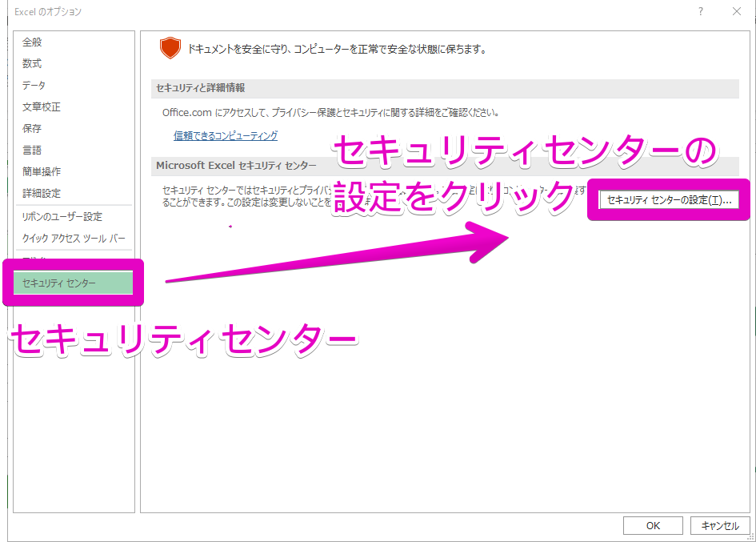Confirm the dialog with OK
This screenshot has height=542, width=756.
pyautogui.click(x=653, y=526)
